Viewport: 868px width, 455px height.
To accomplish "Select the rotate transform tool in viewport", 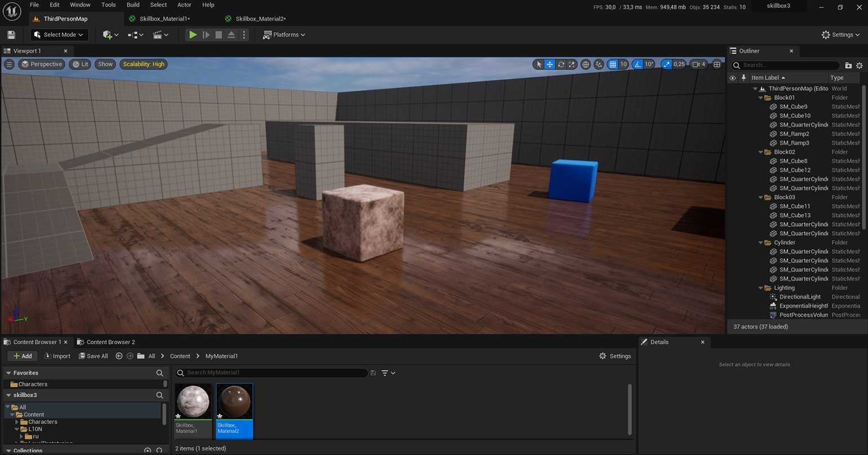I will [561, 64].
